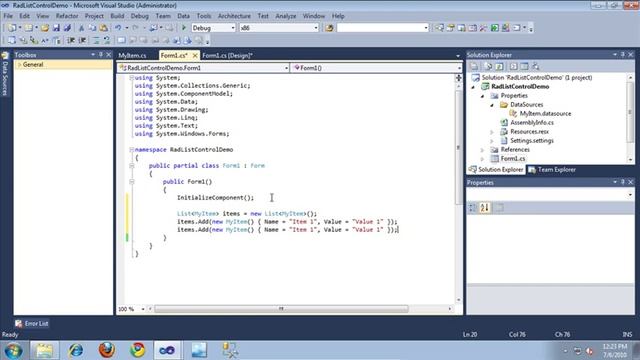Click the Solution Explorer vertical scrollbar
This screenshot has width=640, height=360.
click(631, 112)
